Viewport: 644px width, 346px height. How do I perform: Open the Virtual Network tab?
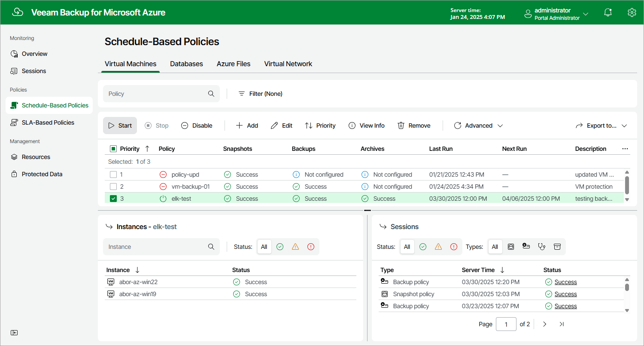click(x=288, y=64)
